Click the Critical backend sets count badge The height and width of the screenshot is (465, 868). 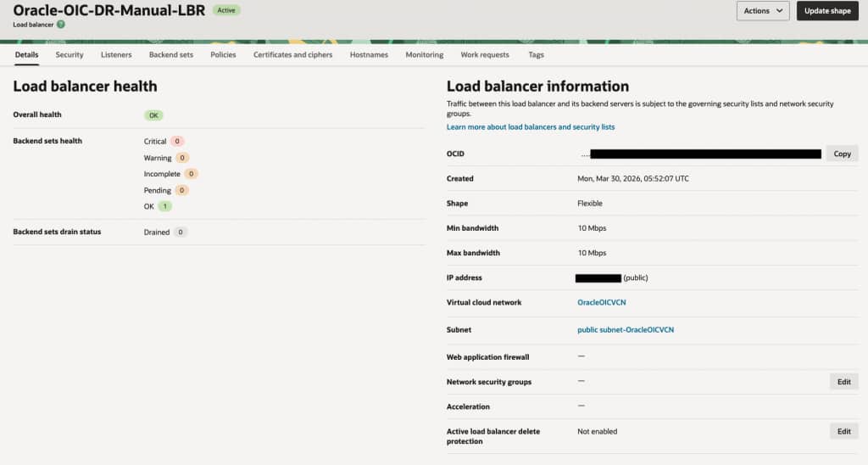[x=177, y=142]
